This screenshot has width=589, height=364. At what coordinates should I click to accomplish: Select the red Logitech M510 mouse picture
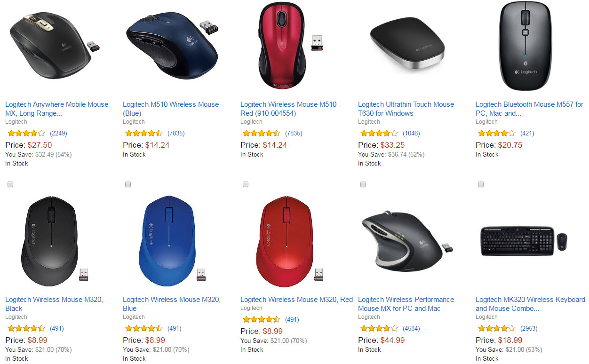(289, 47)
